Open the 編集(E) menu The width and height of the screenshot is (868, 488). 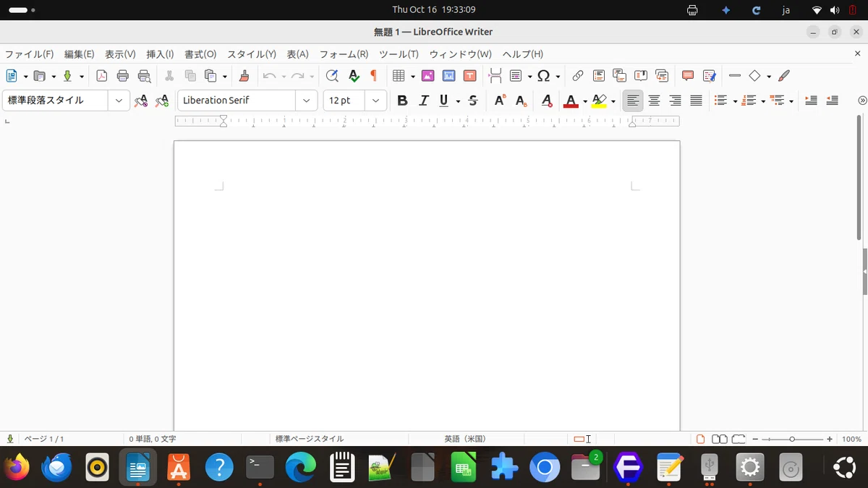(x=79, y=54)
